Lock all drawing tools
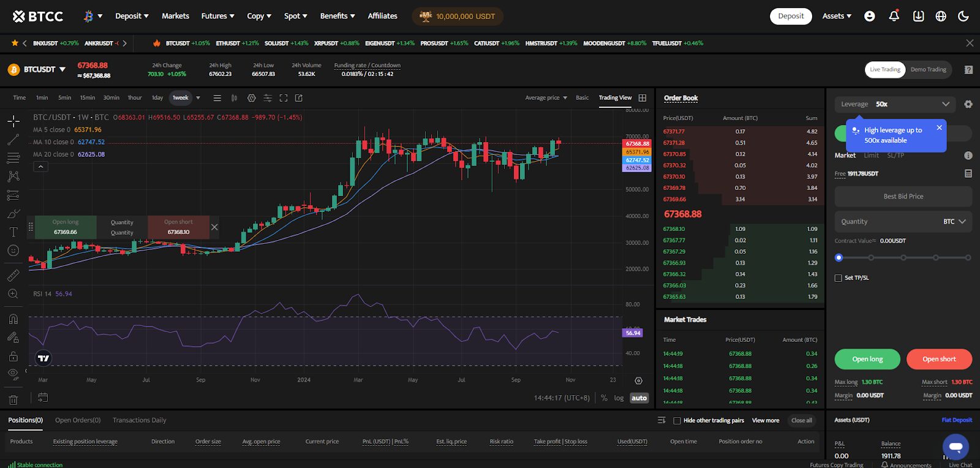The height and width of the screenshot is (468, 980). pyautogui.click(x=13, y=357)
